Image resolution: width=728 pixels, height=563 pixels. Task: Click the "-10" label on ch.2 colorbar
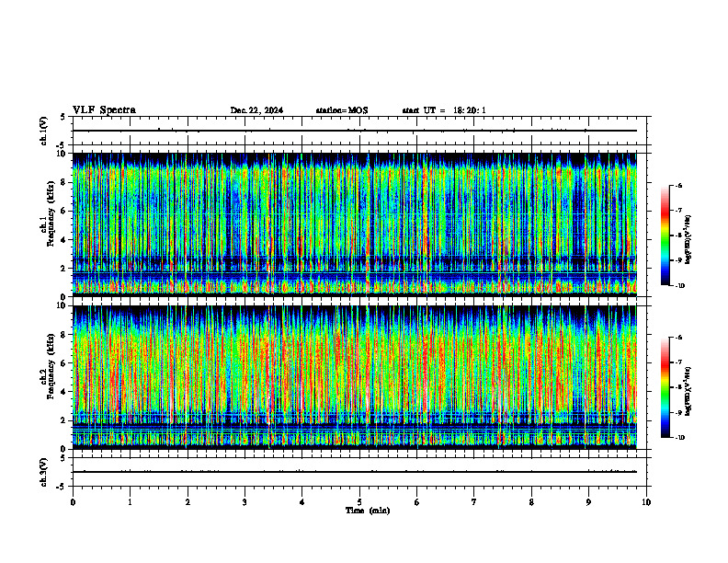679,438
